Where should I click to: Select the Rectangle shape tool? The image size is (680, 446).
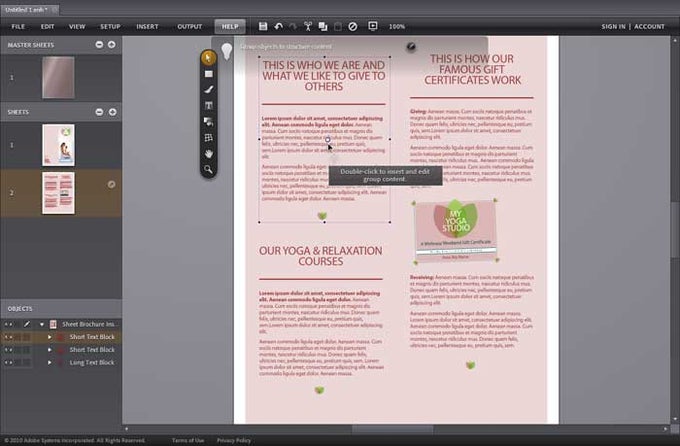tap(209, 74)
